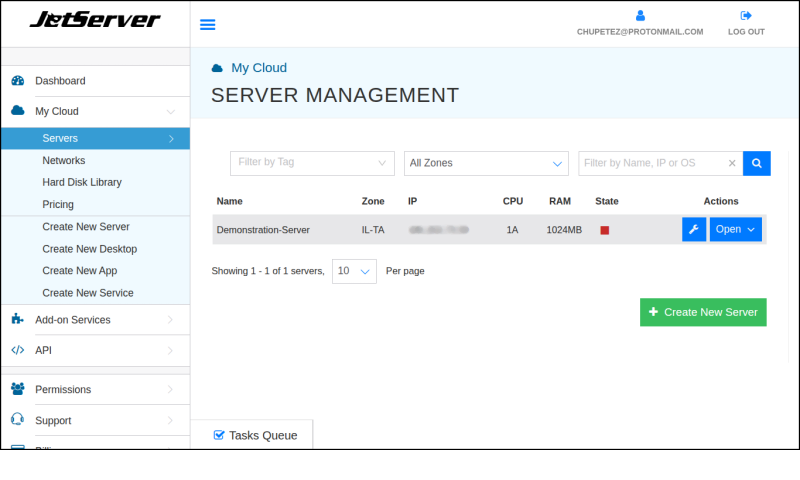Click the Permissions users icon
Screen dimensions: 800x480
(18, 389)
